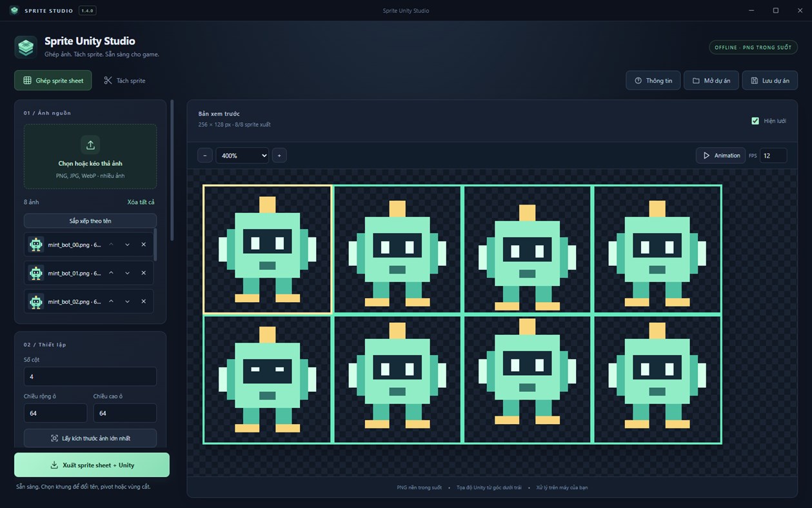Screen dimensions: 812x508
Task: Click the Mở dự án button
Action: 711,81
